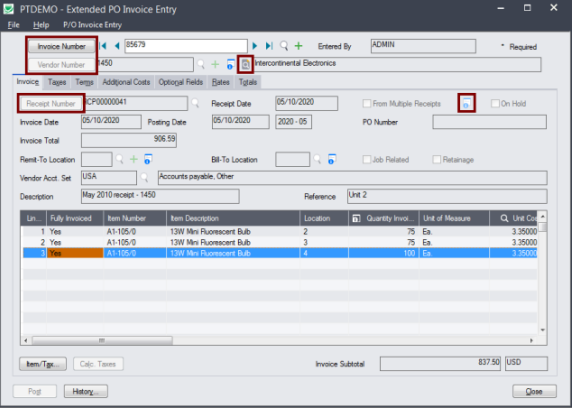
Task: Select grid line 2 with Location 3
Action: coord(280,242)
